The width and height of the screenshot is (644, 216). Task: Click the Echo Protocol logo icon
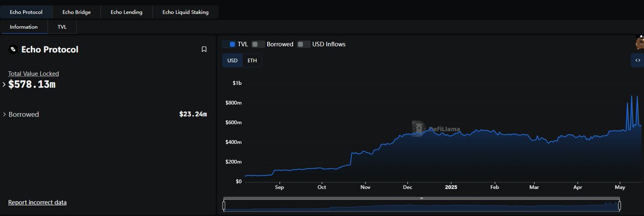[13, 49]
